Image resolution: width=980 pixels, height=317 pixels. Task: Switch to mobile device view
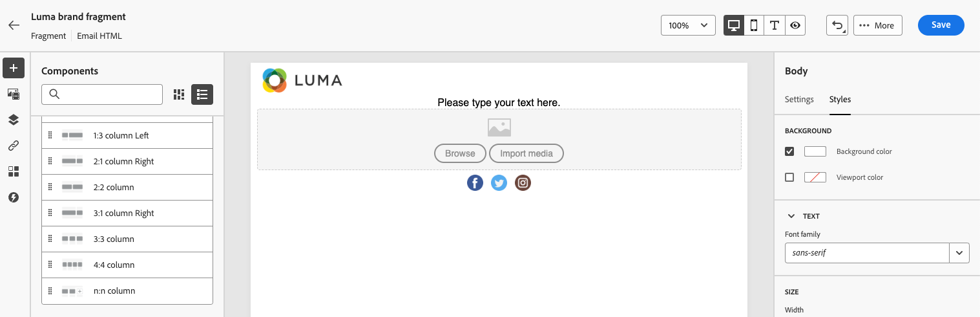(754, 25)
